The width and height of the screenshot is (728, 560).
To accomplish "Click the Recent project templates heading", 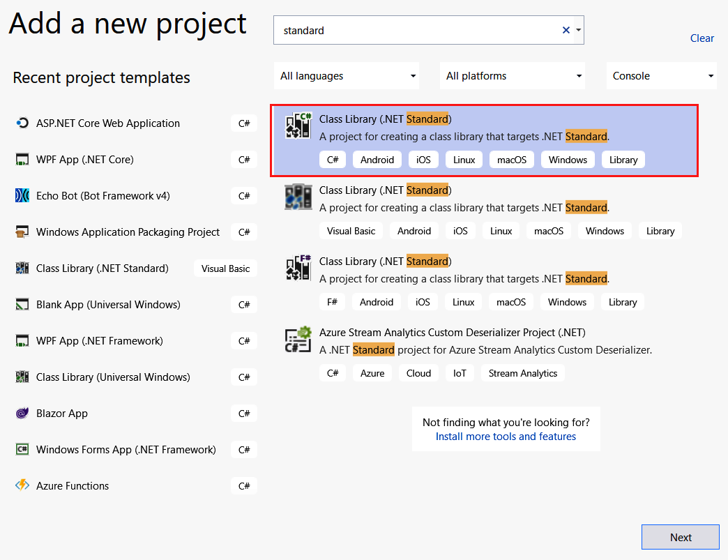I will tap(101, 77).
